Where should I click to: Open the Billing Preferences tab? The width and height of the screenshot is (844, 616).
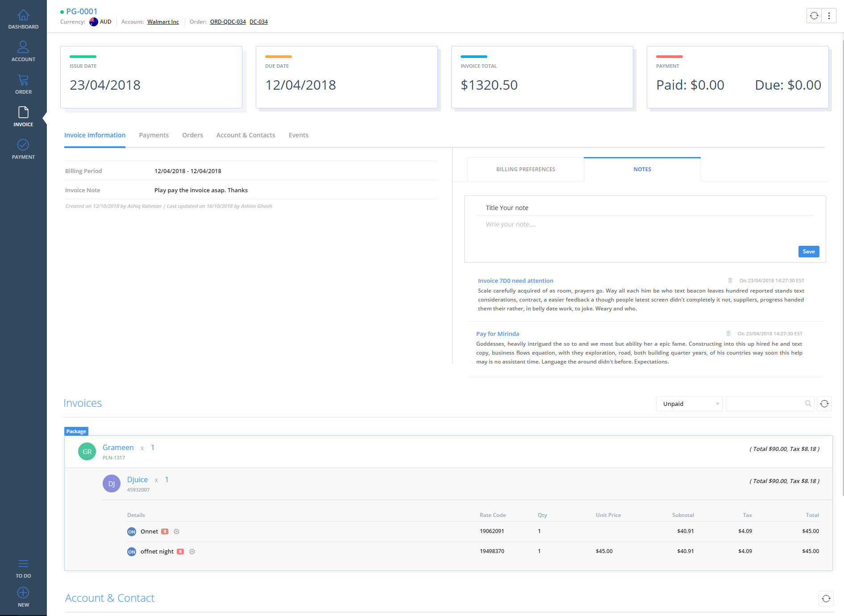[525, 170]
